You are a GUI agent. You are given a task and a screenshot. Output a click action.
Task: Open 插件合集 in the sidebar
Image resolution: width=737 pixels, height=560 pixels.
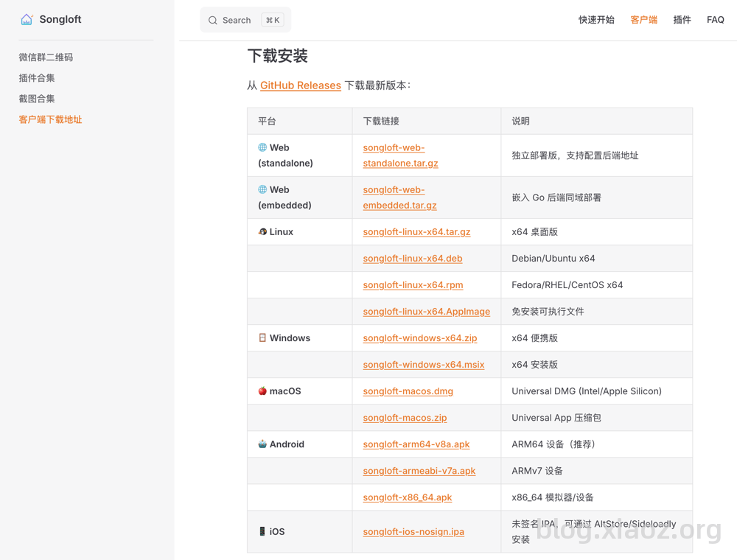(x=37, y=78)
